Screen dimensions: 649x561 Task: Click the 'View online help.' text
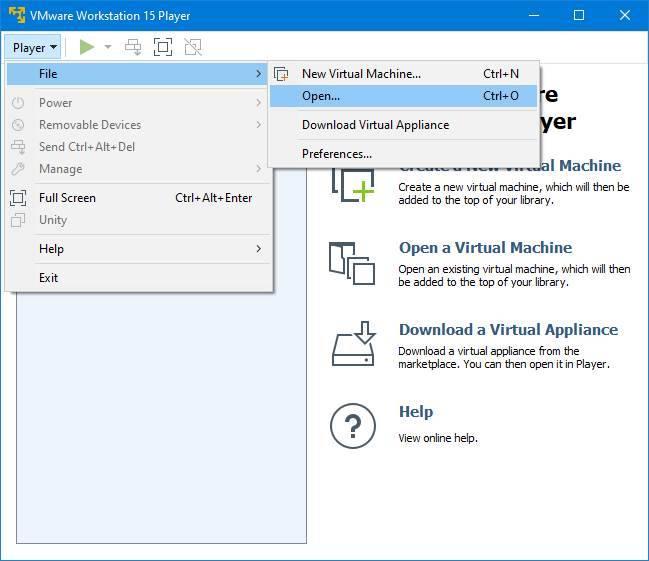pos(438,438)
